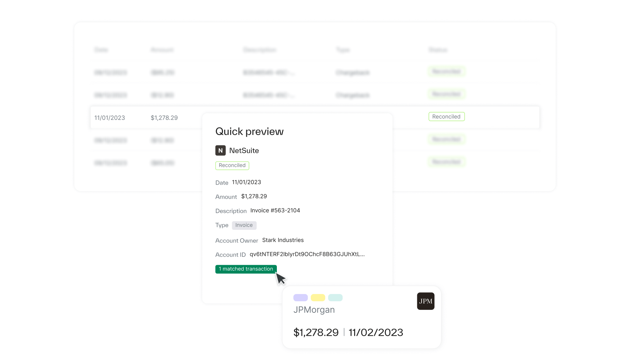Click the NetSuite N logo icon
Image resolution: width=630 pixels, height=364 pixels.
220,150
